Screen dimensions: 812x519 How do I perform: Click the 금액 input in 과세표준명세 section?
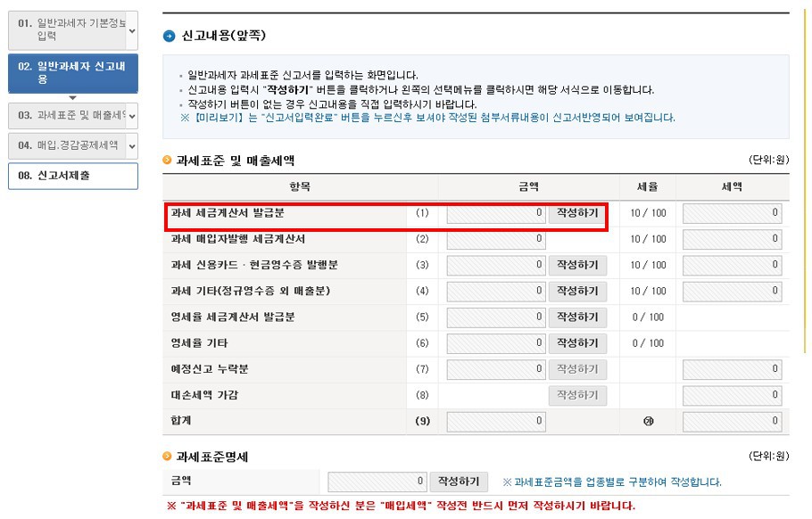(x=377, y=482)
